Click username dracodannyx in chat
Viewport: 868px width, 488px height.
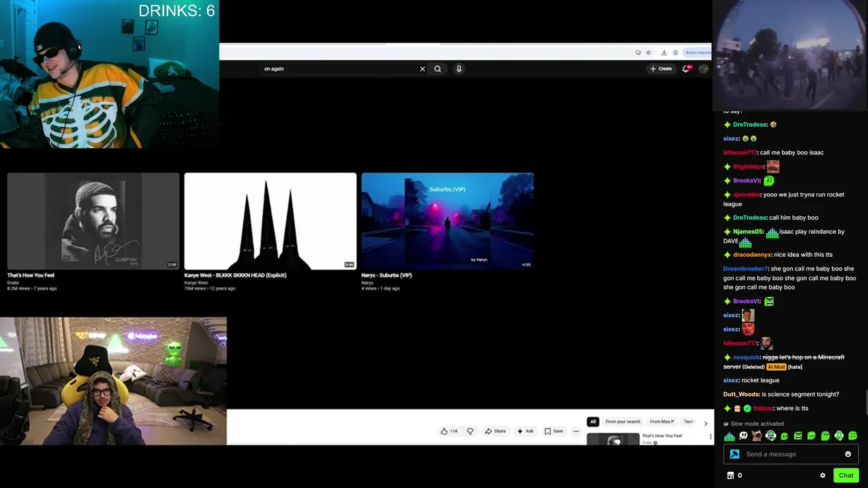(752, 255)
